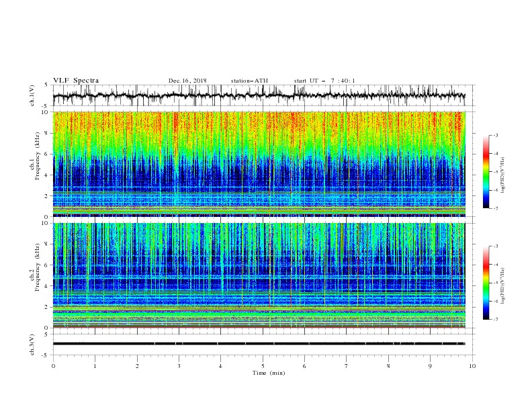Click the ch.2 color scale bar
532x411 pixels.
(486, 283)
